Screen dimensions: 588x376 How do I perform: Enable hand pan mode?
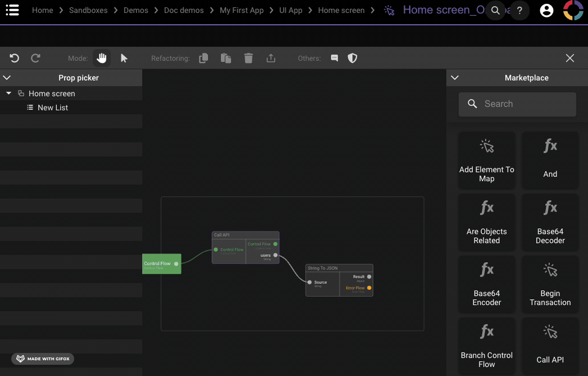click(102, 58)
